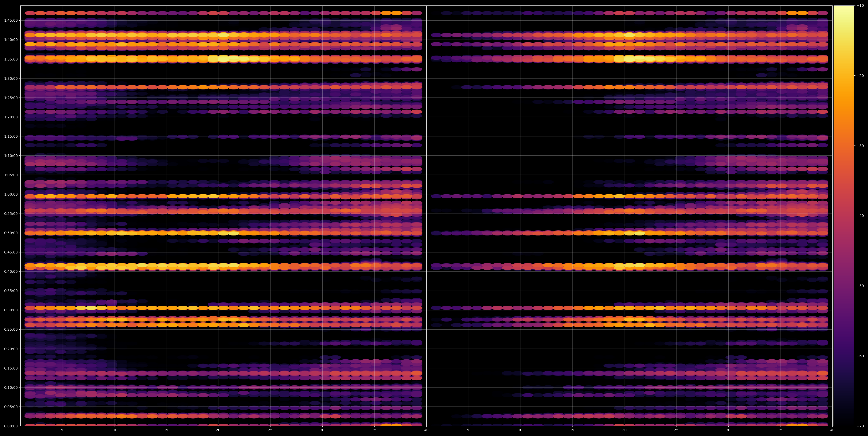Click the 1:40:00 time axis label
The height and width of the screenshot is (436, 868).
pyautogui.click(x=11, y=40)
